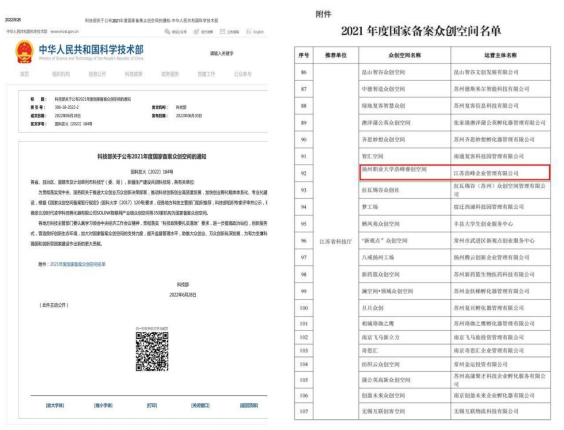Click the blue 中华人民共和国科学技术部 site title
Screen dimensions: 564x430
91,49
